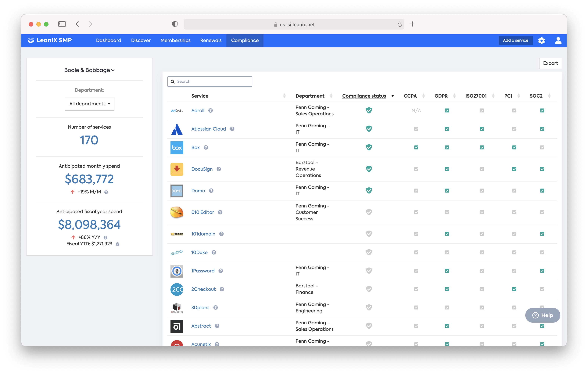This screenshot has height=374, width=588.
Task: Reload the page with refresh icon
Action: click(x=400, y=24)
